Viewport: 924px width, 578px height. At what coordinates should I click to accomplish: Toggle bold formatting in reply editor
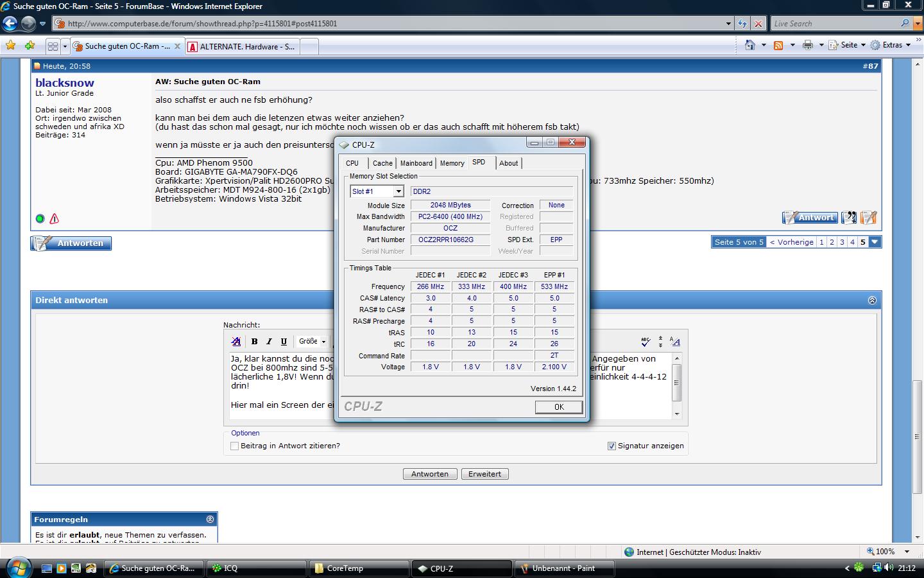click(x=255, y=342)
